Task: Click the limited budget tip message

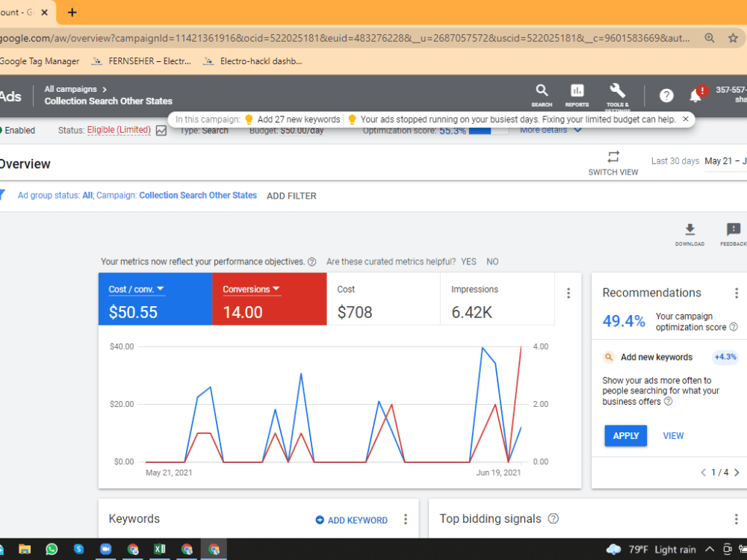Action: [512, 119]
